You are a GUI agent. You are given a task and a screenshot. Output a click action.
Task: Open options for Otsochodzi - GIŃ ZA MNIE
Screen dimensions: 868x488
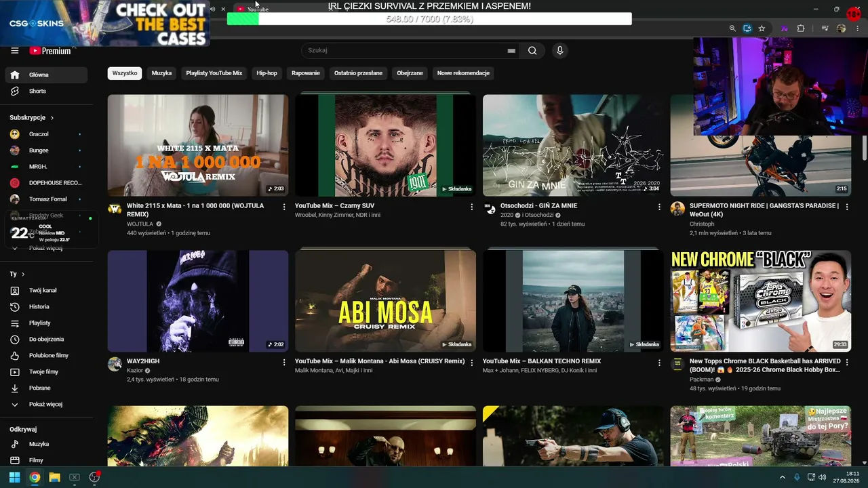pos(659,207)
